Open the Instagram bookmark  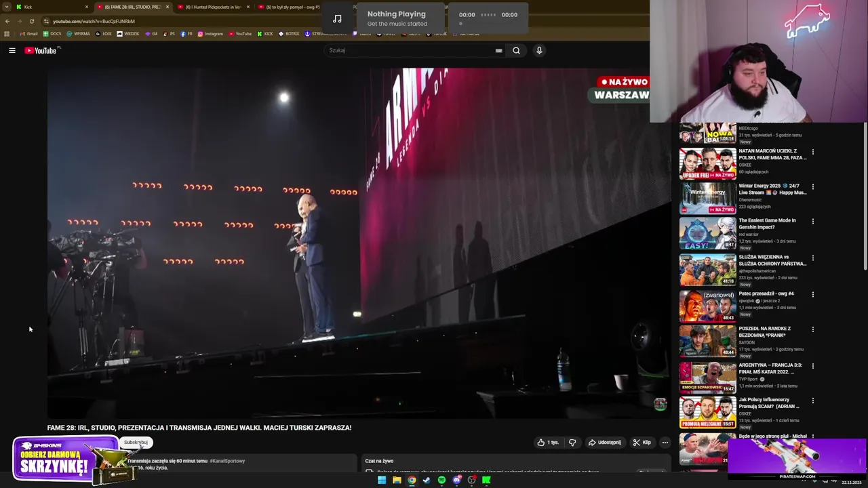pos(210,34)
